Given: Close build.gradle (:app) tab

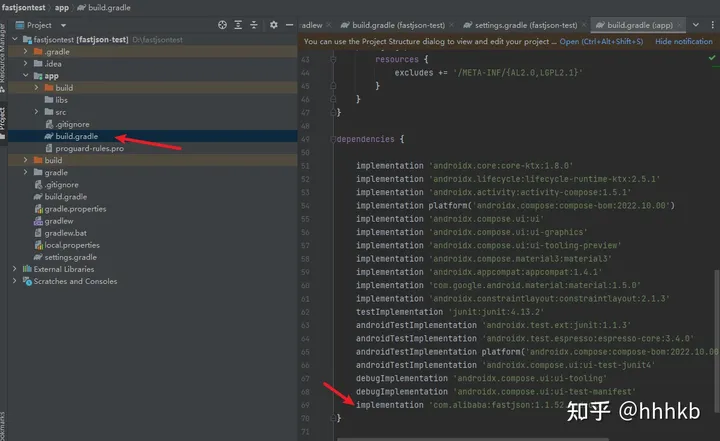Looking at the screenshot, I should point(680,25).
